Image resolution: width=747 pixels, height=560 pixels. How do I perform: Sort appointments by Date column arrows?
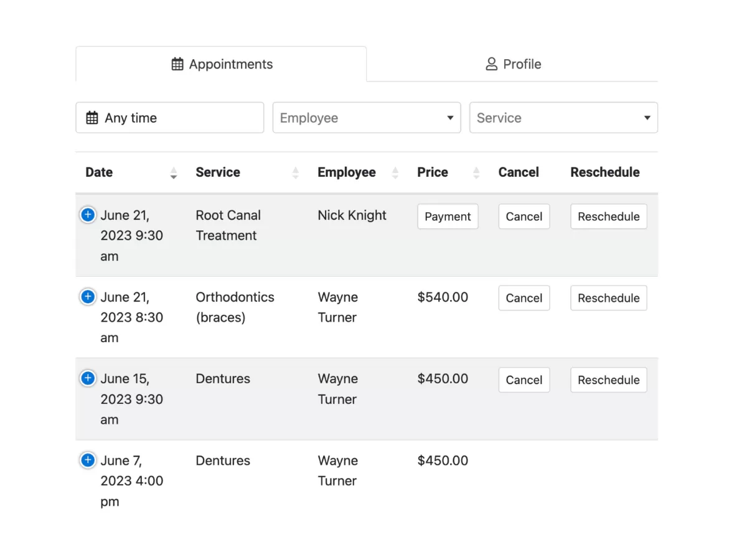174,173
